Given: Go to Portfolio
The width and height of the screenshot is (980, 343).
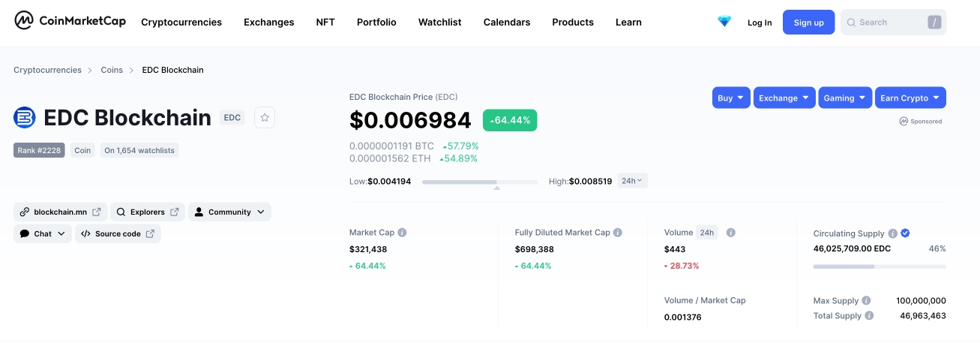Looking at the screenshot, I should coord(376,22).
